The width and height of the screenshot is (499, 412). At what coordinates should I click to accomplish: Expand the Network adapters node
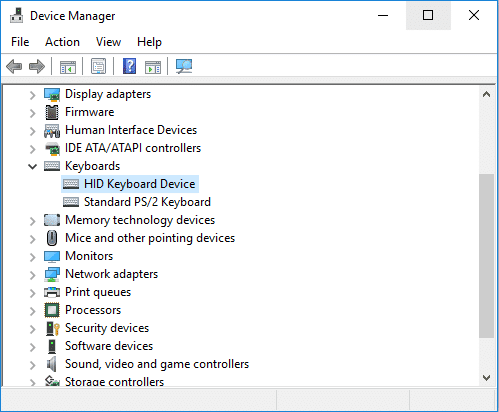[x=32, y=275]
